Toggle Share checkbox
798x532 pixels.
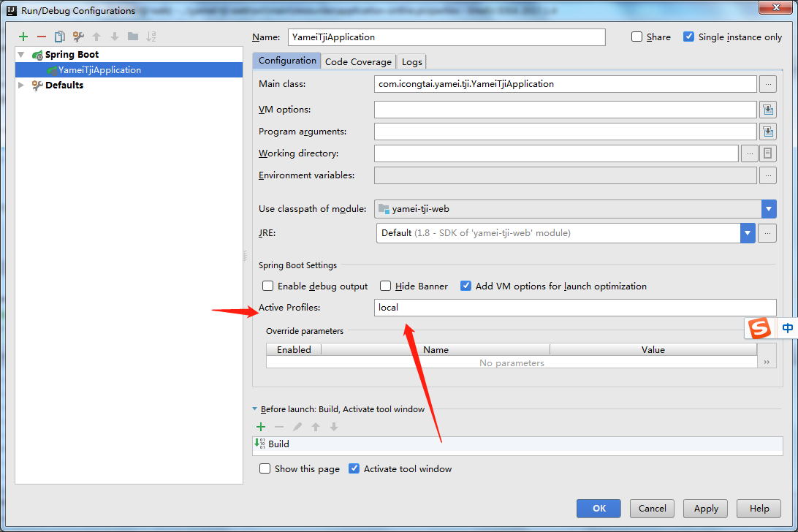coord(636,37)
